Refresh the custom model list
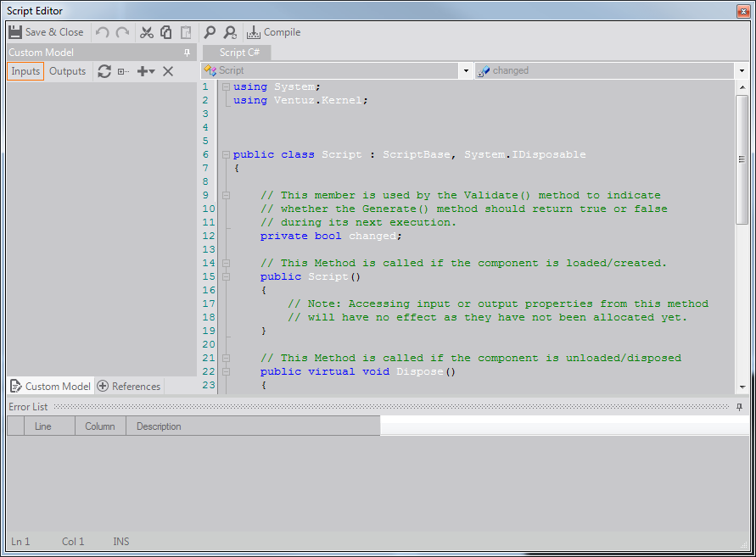This screenshot has height=557, width=756. click(x=104, y=71)
